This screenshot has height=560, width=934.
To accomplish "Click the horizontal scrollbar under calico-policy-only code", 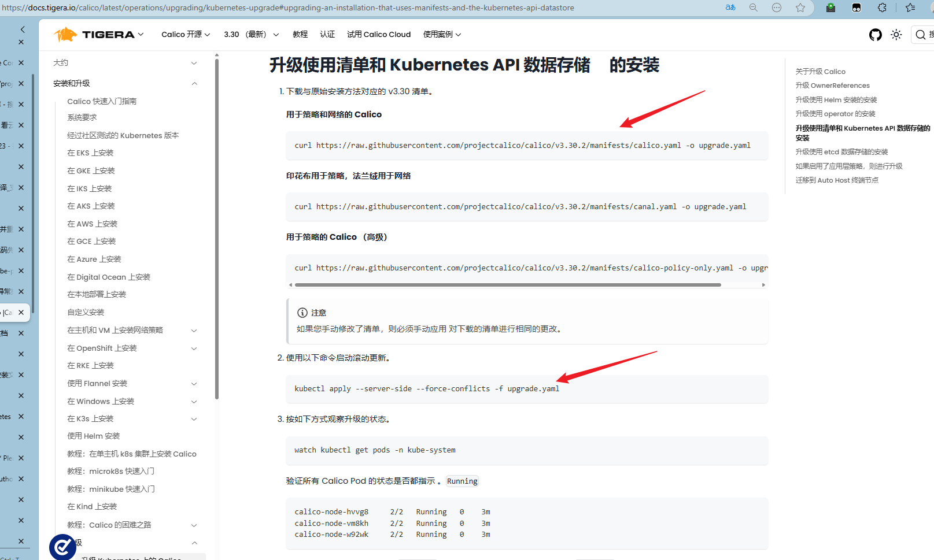I will [508, 285].
